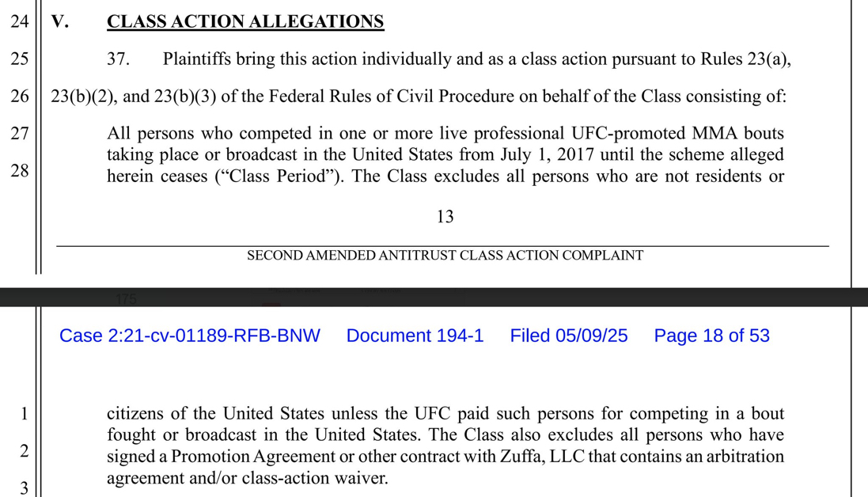Click the page number 13 footer
Image resolution: width=868 pixels, height=497 pixels.
click(445, 216)
